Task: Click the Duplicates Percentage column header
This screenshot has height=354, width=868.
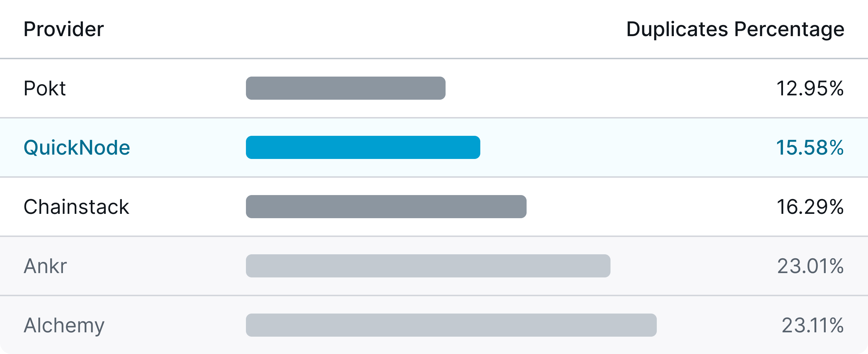Action: tap(735, 29)
